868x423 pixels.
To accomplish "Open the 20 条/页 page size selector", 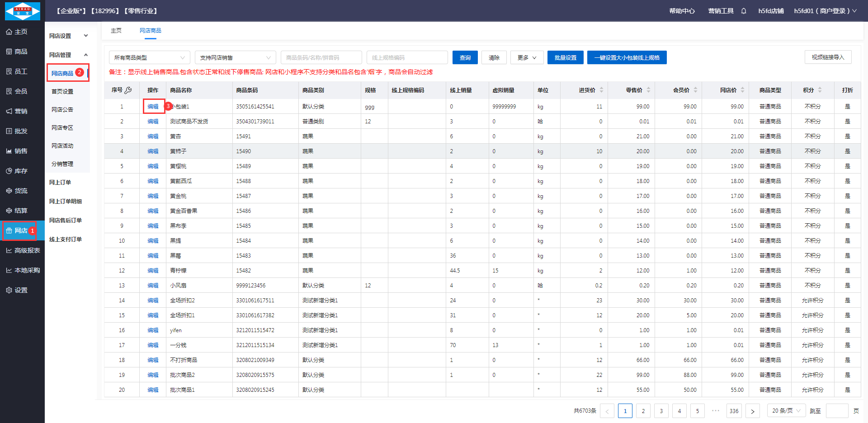I will click(x=786, y=411).
